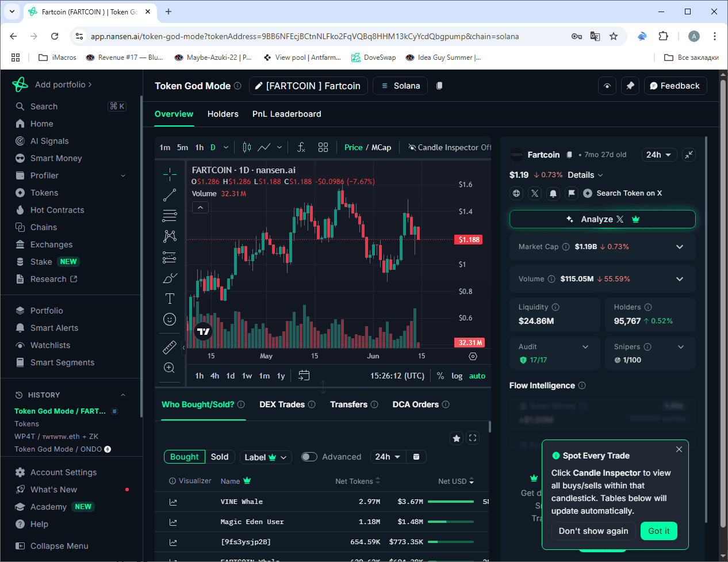
Task: Toggle auto scale on the chart
Action: click(x=477, y=376)
